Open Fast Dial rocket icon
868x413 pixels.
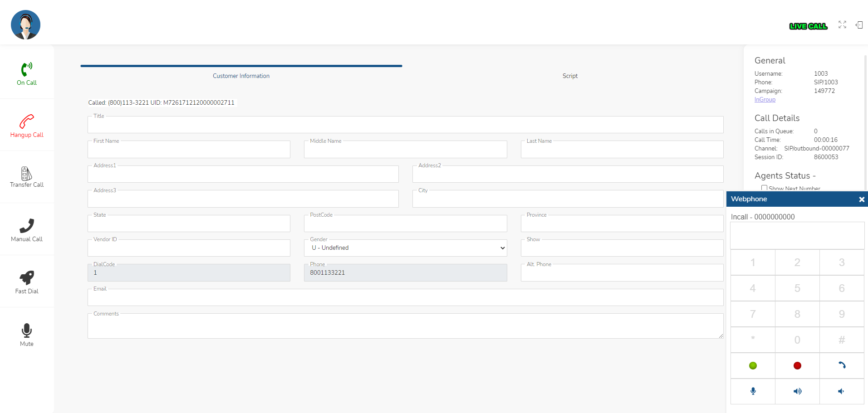27,278
